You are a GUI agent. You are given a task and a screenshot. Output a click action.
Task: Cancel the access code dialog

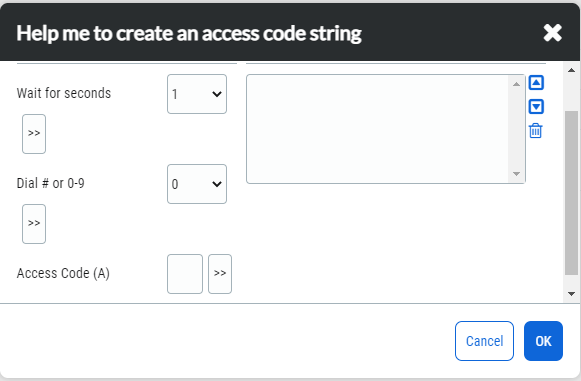pyautogui.click(x=484, y=341)
